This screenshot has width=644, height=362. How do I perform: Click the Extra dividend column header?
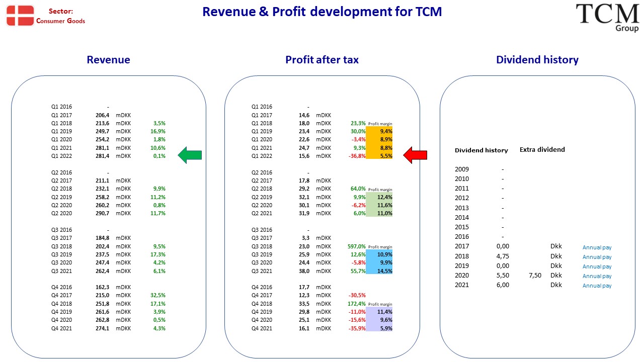[x=542, y=149]
